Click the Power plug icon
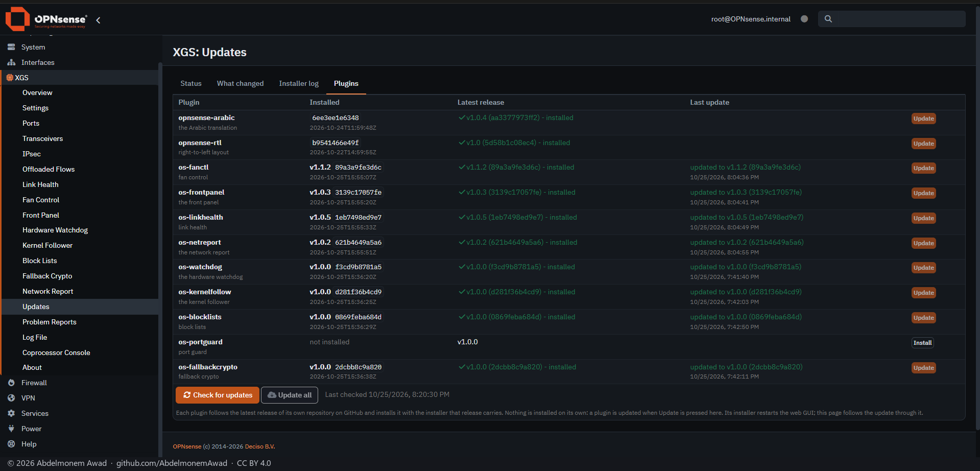980x471 pixels. (11, 429)
